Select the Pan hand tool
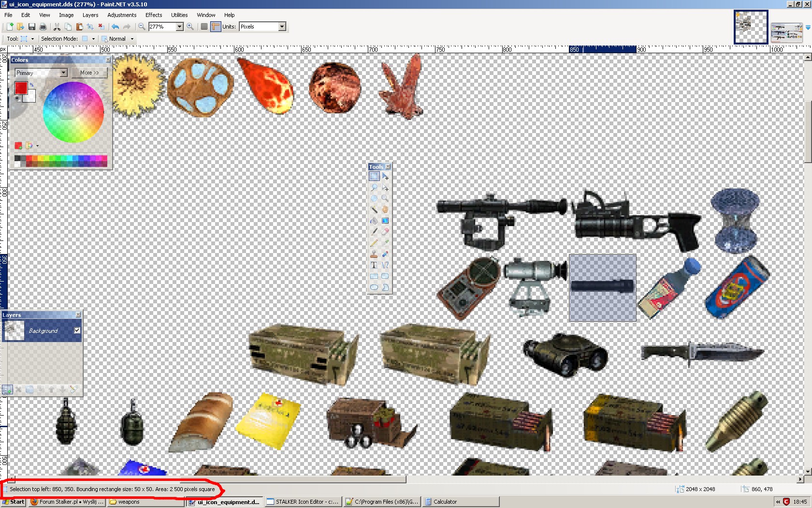 tap(385, 209)
